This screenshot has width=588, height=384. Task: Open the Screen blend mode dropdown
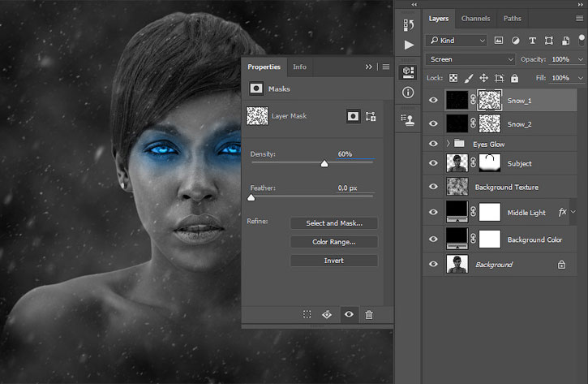[470, 59]
